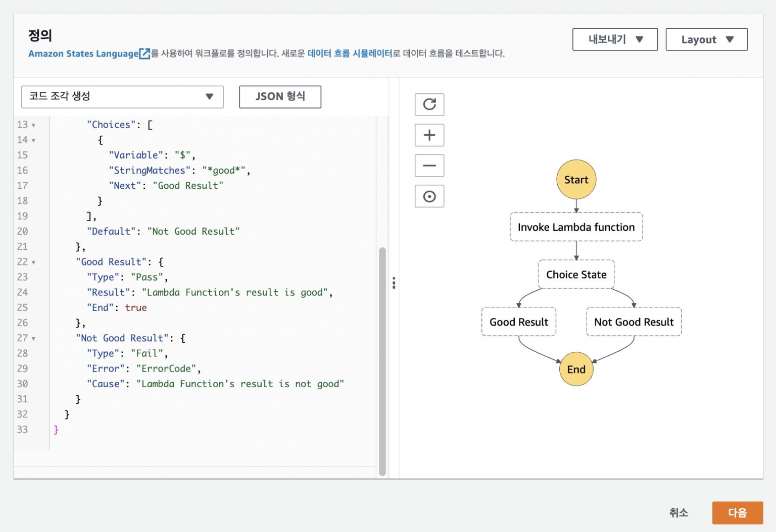Open the 데이터 흐름 시뮬레이터 link

pos(350,54)
